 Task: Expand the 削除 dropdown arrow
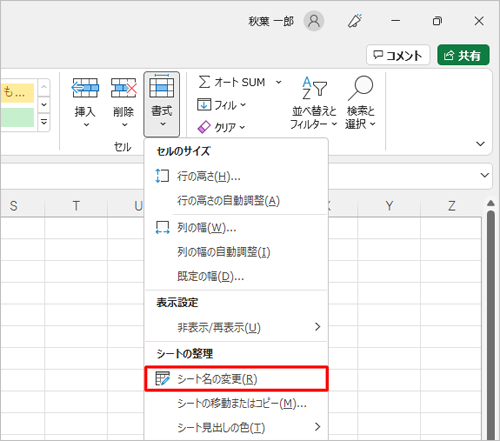pyautogui.click(x=124, y=125)
